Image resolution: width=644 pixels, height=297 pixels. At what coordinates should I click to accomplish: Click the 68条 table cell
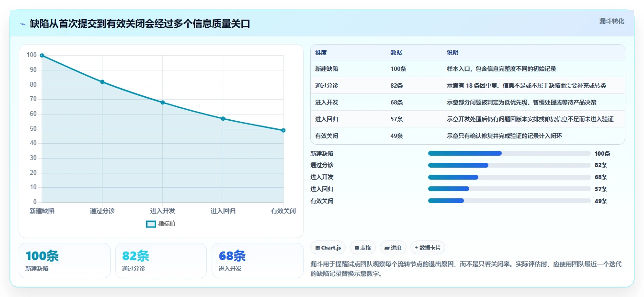[x=397, y=103]
